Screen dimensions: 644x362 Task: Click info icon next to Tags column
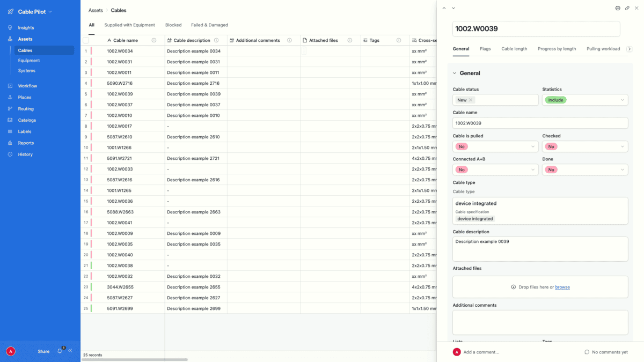399,40
